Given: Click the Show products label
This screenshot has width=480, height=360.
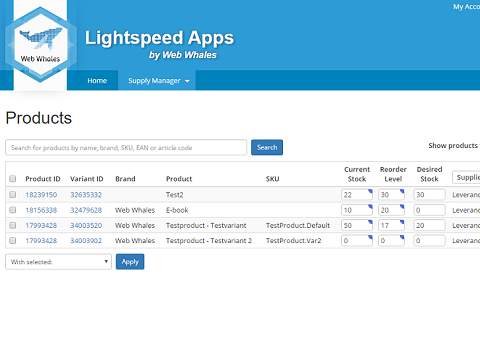Looking at the screenshot, I should [x=453, y=146].
